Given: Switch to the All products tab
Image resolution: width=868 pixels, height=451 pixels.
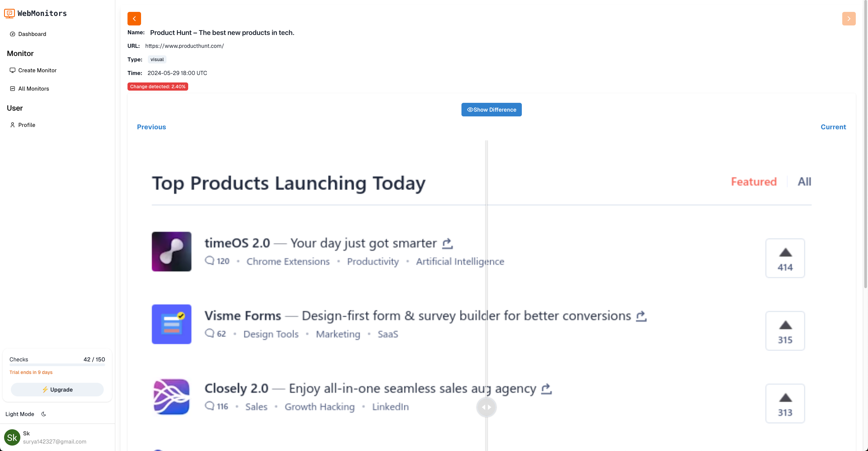Looking at the screenshot, I should click(x=804, y=182).
